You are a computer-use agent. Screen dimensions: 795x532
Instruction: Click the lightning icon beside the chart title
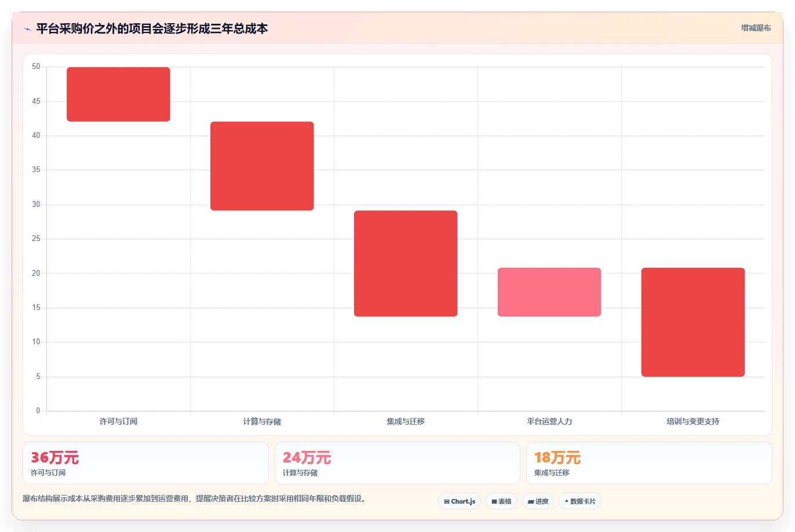tap(27, 29)
